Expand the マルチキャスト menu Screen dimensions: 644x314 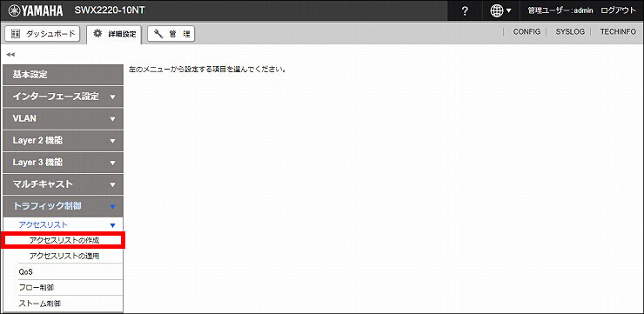[x=63, y=184]
